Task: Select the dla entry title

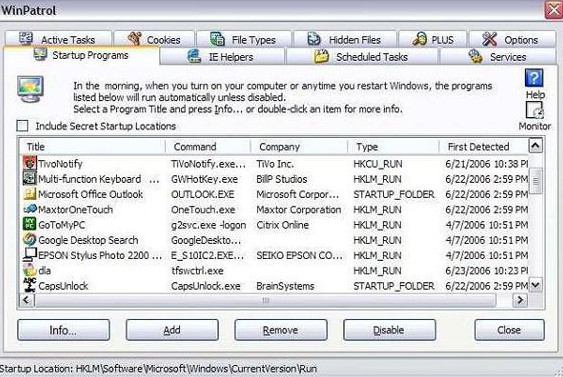Action: [x=45, y=270]
